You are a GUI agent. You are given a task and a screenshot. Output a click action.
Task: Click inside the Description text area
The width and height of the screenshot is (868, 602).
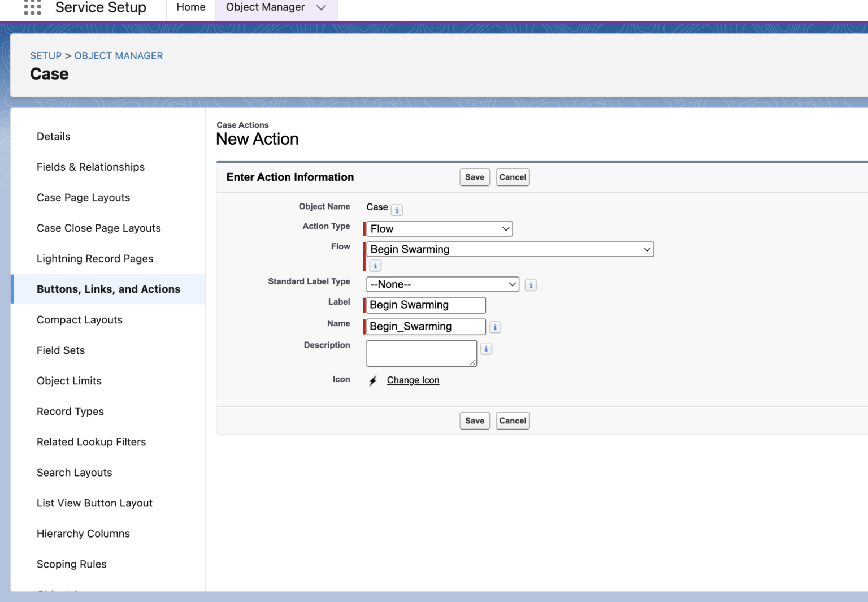coord(422,353)
